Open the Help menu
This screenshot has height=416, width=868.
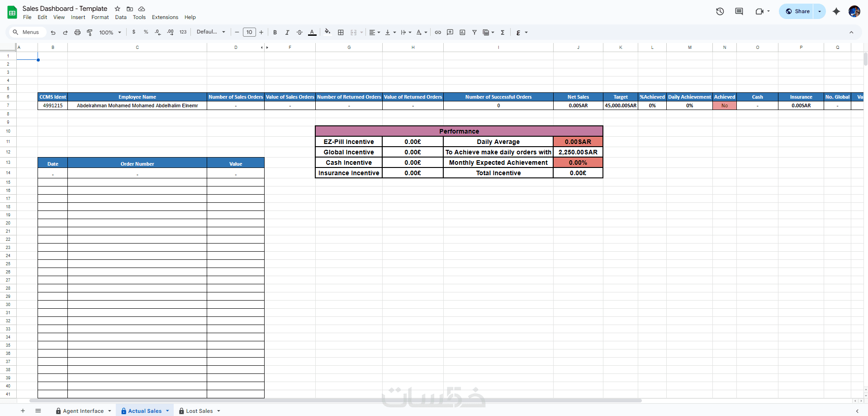(190, 17)
